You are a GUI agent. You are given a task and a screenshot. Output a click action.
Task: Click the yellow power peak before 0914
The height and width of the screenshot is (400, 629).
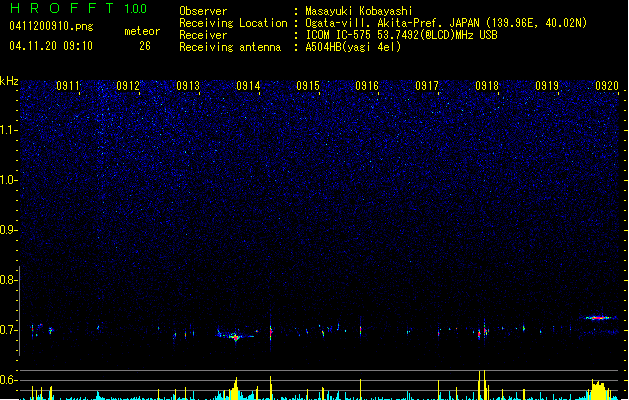pos(235,388)
